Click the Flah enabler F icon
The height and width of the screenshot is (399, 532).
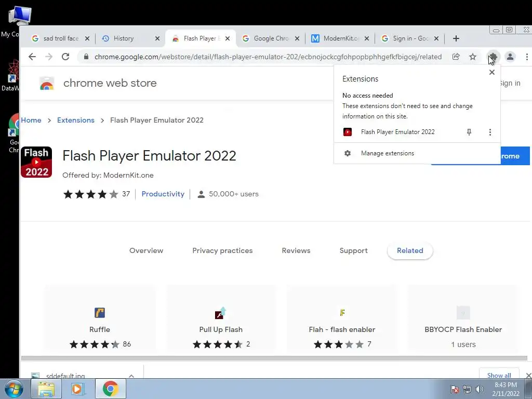tap(342, 312)
